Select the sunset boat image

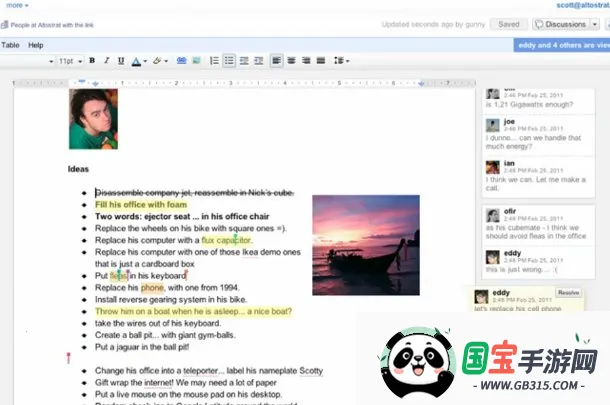[x=366, y=245]
